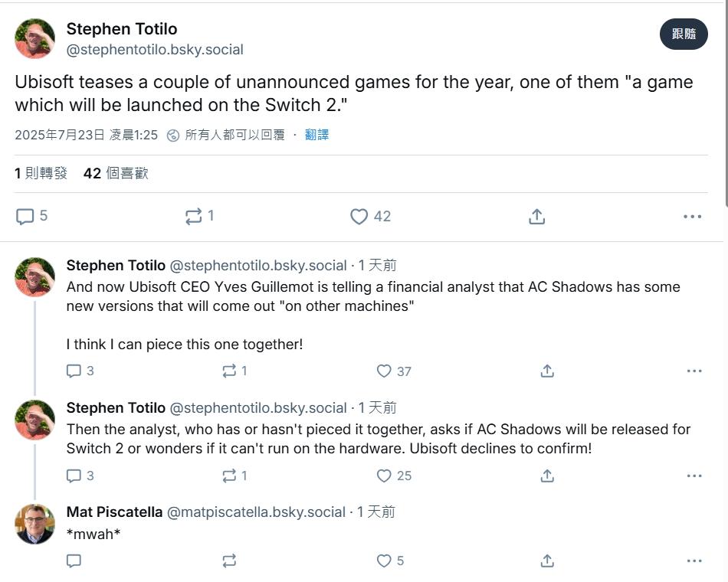The image size is (728, 582).
Task: Follow Stephen Totilo with the 跟隨 button
Action: 684,34
